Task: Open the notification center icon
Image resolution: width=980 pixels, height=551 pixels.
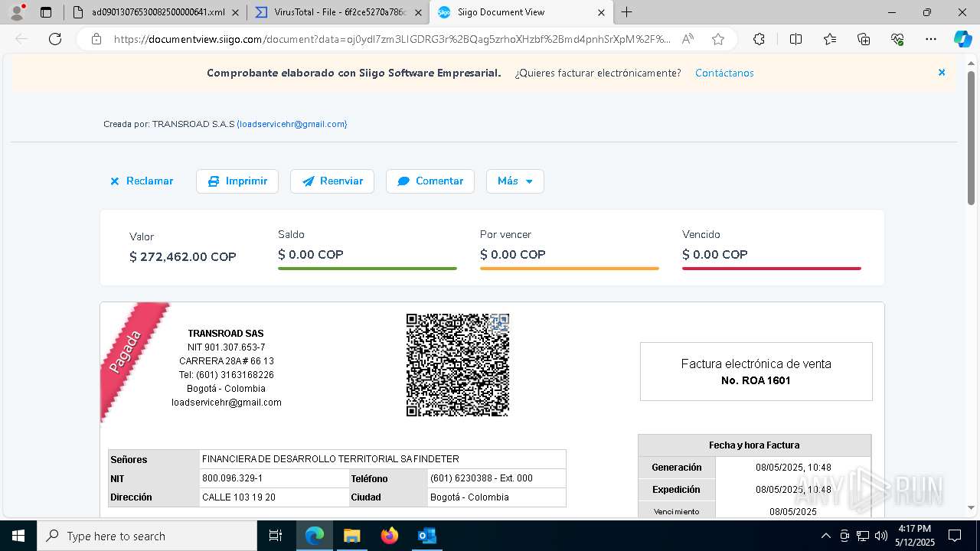Action: pyautogui.click(x=955, y=536)
